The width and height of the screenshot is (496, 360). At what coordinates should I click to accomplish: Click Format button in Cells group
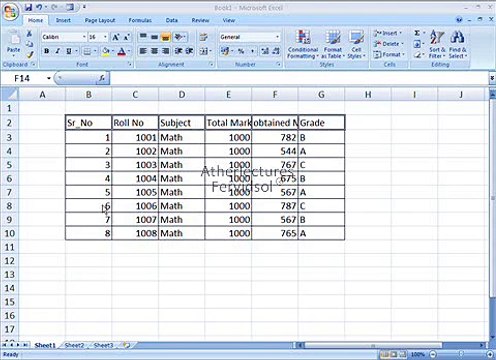click(389, 54)
